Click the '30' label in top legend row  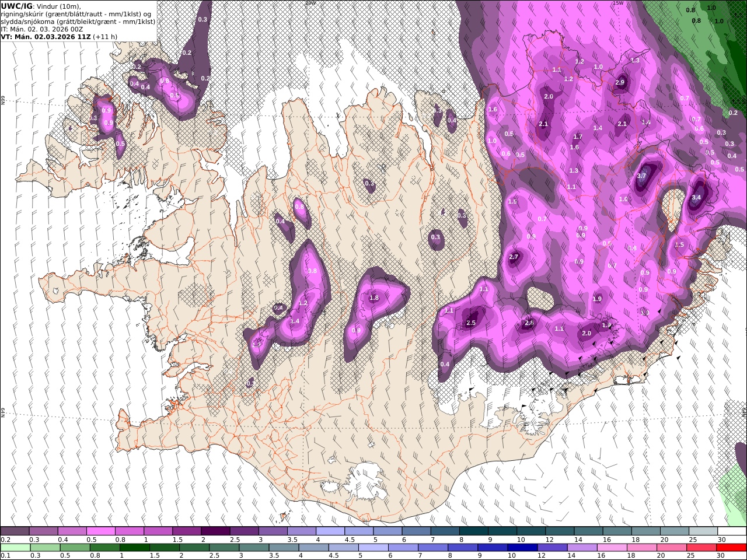tap(721, 540)
